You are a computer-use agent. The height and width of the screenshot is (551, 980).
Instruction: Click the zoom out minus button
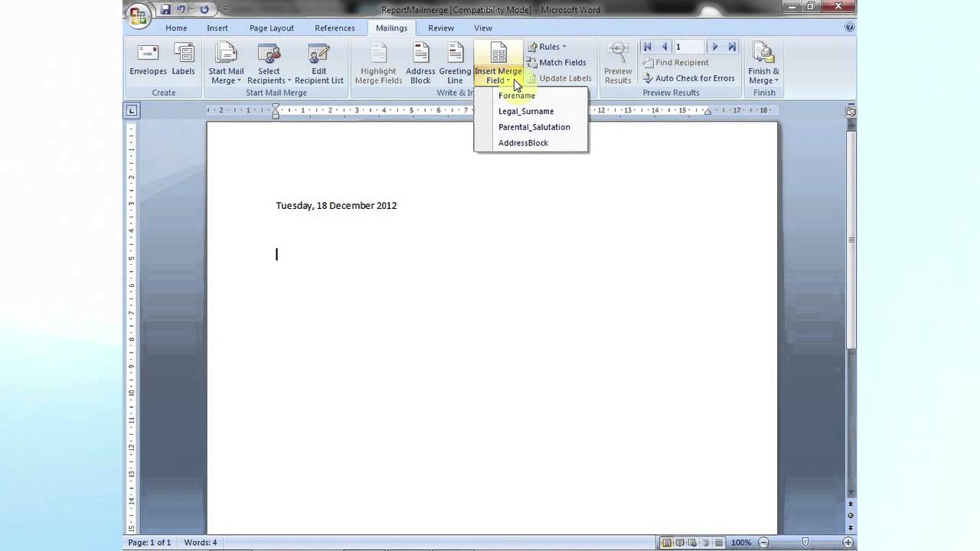point(763,543)
